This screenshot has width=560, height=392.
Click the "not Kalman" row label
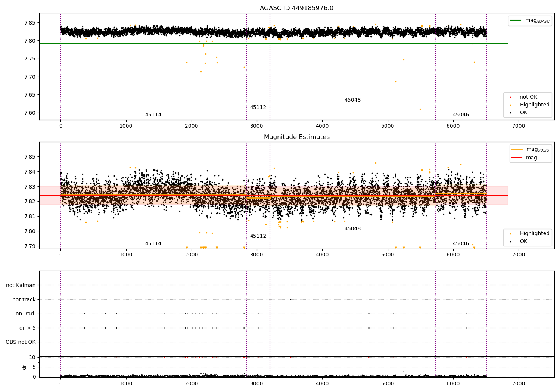coord(21,285)
